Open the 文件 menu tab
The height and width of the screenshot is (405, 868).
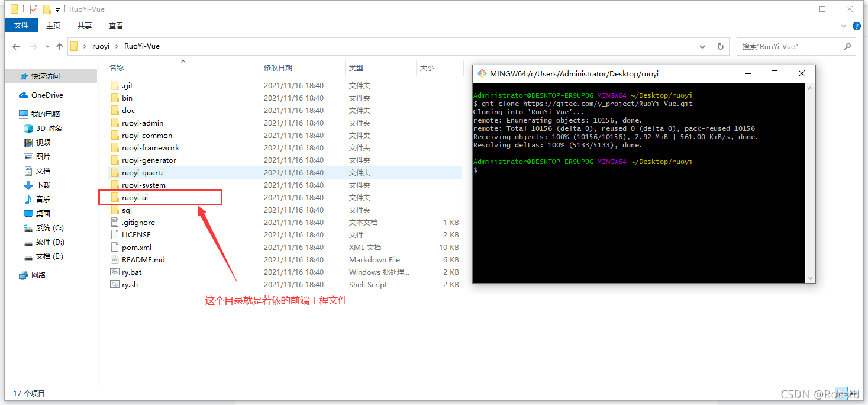(21, 25)
